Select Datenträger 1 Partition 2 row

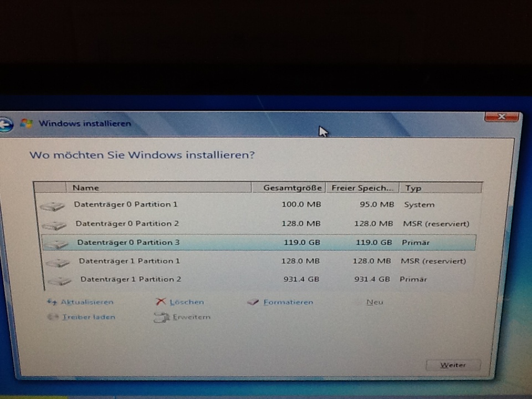259,279
